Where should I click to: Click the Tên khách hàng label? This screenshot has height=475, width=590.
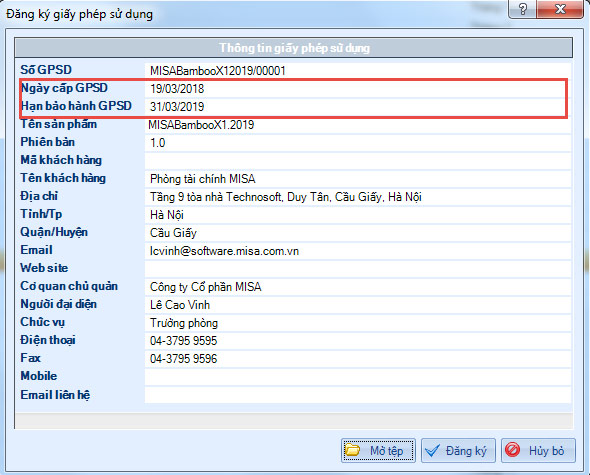coord(63,178)
